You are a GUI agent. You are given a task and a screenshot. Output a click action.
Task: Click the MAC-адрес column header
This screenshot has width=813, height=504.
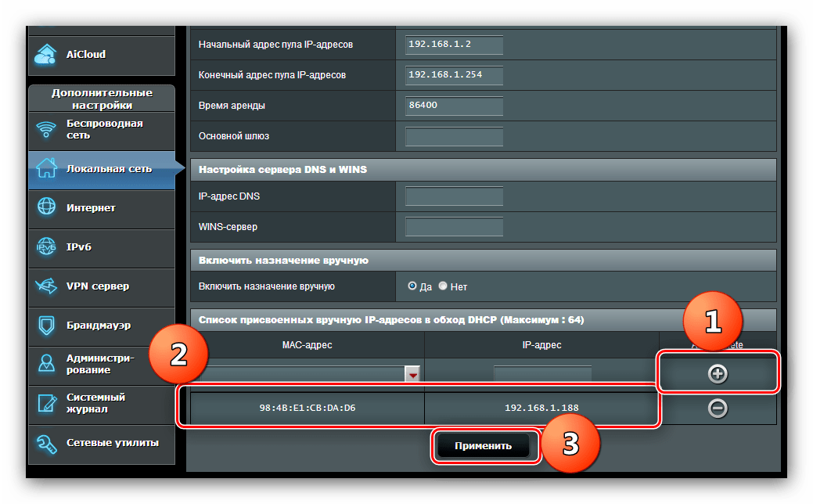[x=307, y=345]
